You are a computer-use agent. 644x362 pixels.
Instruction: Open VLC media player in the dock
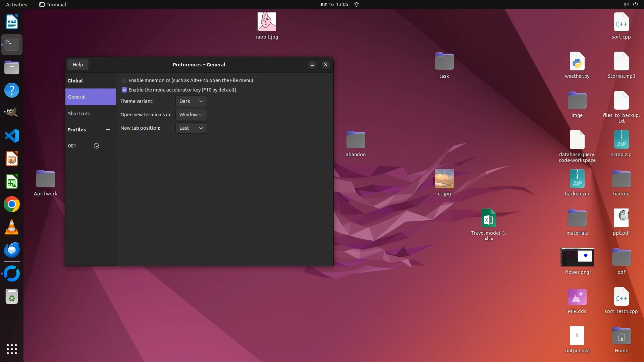[12, 227]
